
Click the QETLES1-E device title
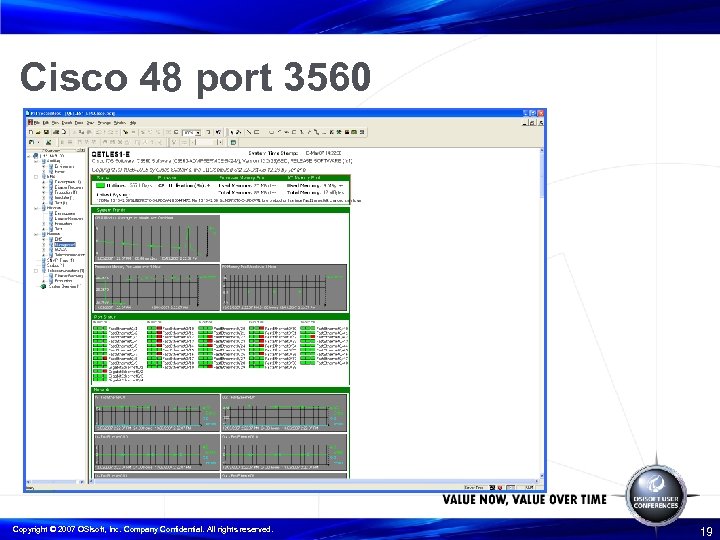[111, 154]
